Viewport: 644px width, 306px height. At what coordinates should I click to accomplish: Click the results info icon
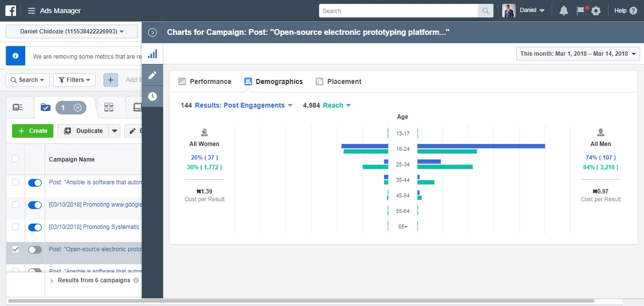[x=136, y=280]
